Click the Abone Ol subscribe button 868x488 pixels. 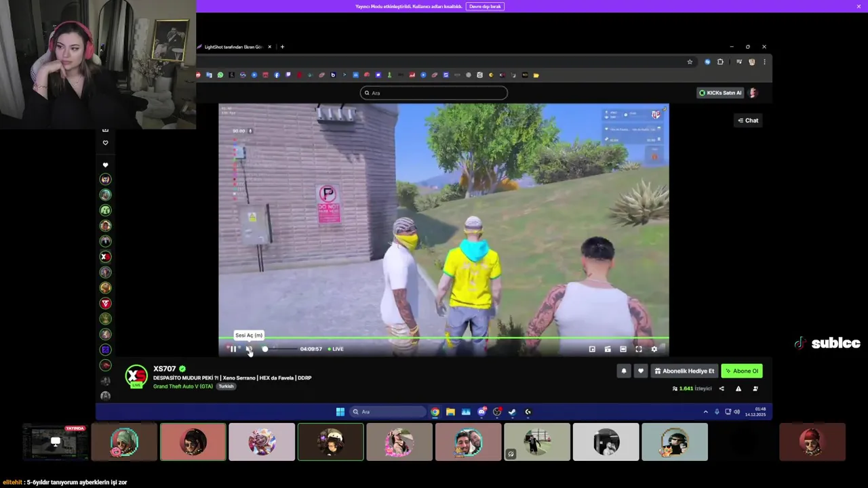point(742,371)
